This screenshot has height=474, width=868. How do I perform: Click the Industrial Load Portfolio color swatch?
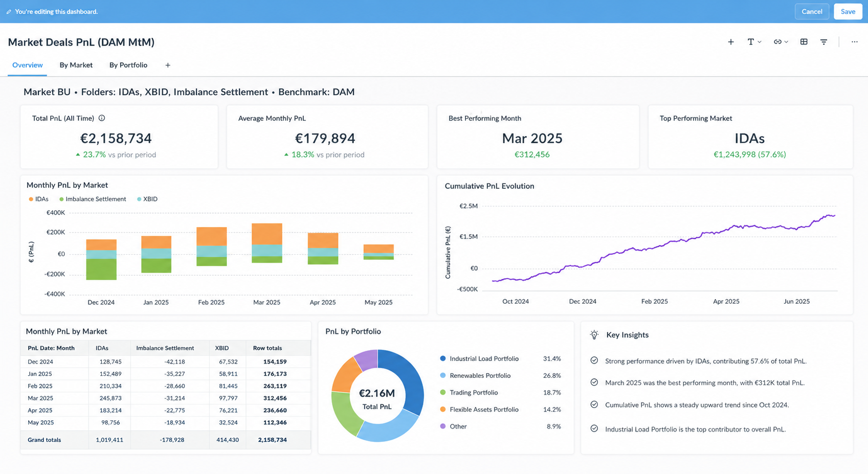pos(443,358)
